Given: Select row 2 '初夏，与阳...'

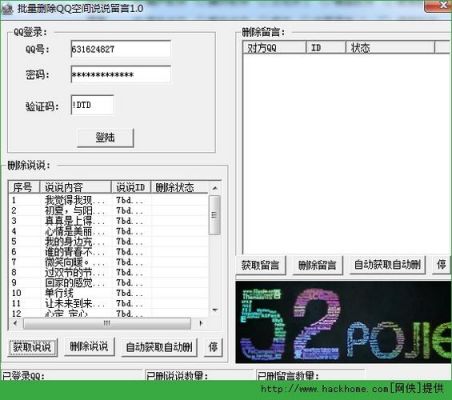Looking at the screenshot, I should click(109, 210).
